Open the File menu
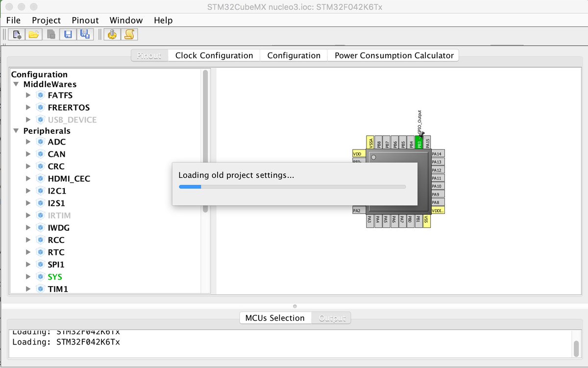 point(13,20)
